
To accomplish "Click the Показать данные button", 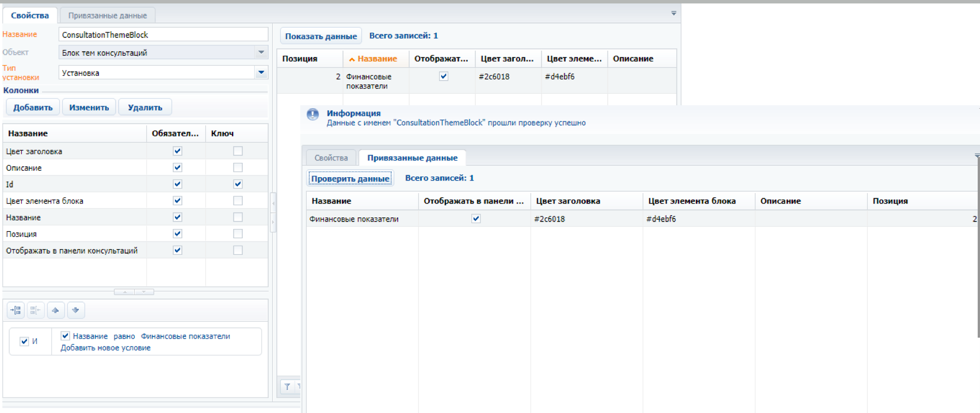I will pos(321,36).
